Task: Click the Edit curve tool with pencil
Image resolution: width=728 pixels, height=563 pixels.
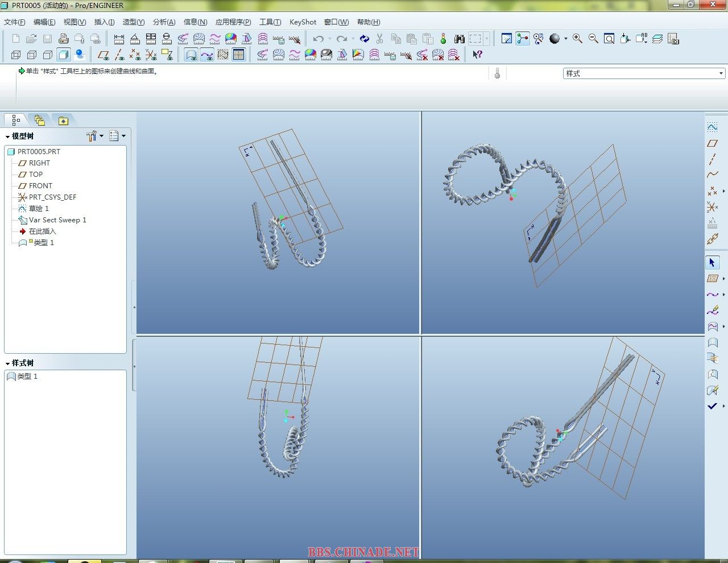Action: click(x=712, y=311)
